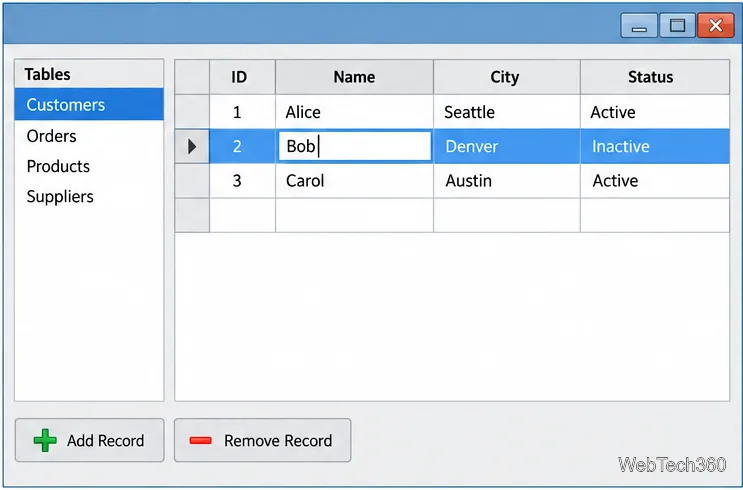Select the Alice name cell
This screenshot has height=490, width=743.
tap(354, 112)
